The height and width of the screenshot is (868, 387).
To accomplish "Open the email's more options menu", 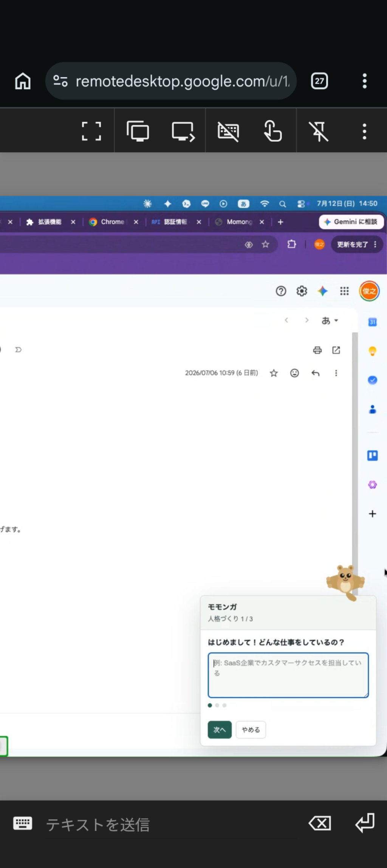I will click(x=336, y=373).
